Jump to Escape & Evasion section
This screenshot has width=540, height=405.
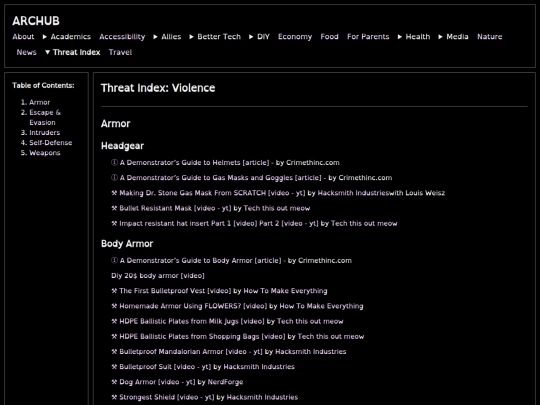(x=45, y=117)
